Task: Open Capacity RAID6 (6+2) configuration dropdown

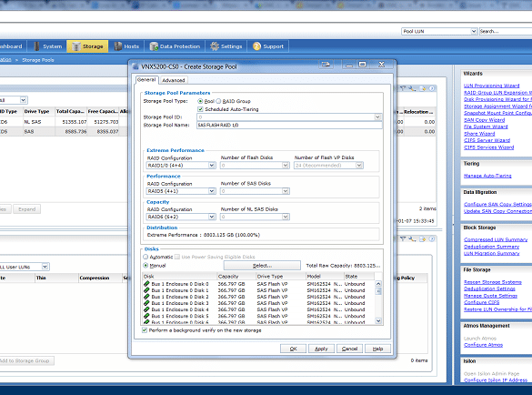Action: point(211,217)
